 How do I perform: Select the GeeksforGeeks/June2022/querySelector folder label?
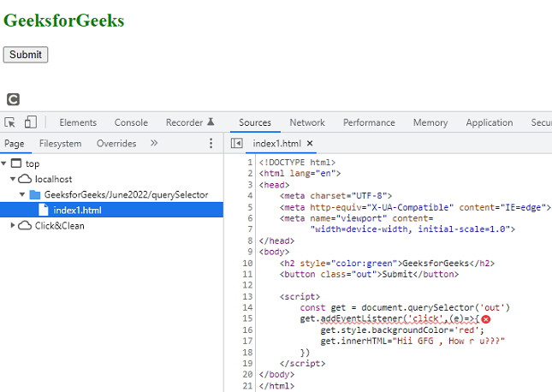tap(126, 194)
